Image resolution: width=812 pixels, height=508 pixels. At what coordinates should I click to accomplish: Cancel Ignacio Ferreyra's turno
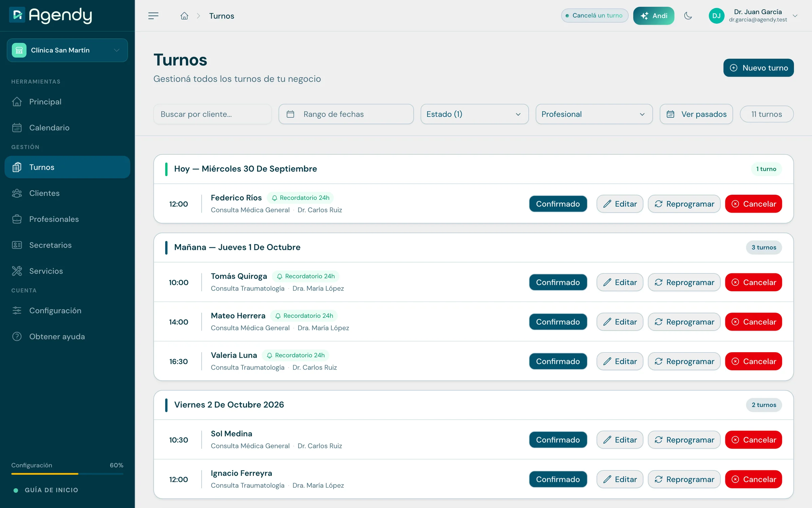click(x=753, y=479)
